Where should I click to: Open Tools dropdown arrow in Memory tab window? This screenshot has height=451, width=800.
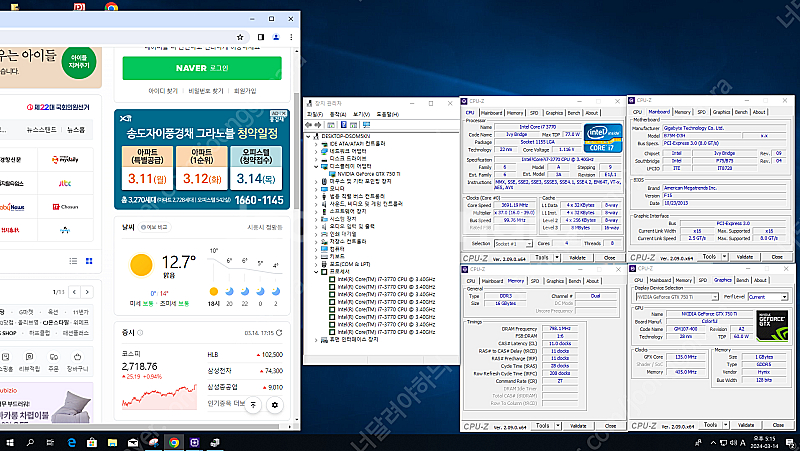[x=558, y=425]
